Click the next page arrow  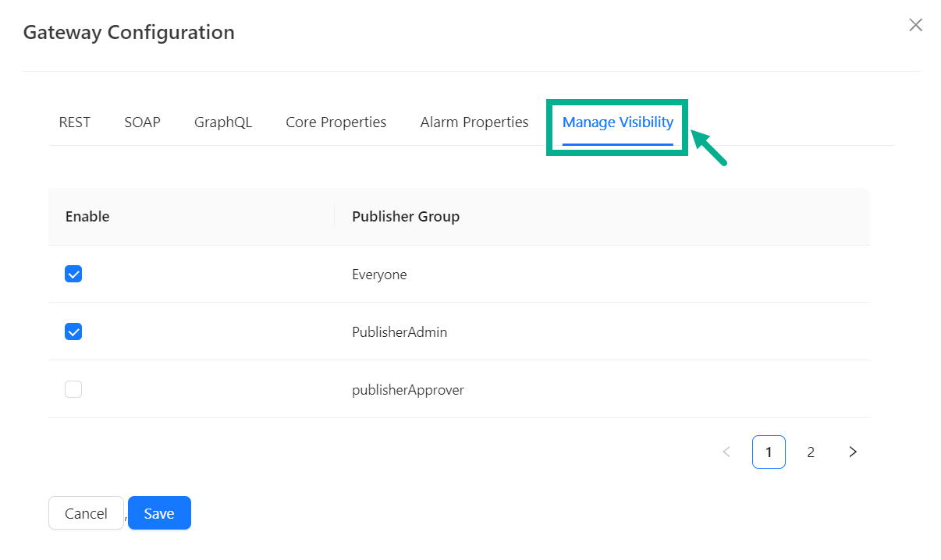(853, 452)
